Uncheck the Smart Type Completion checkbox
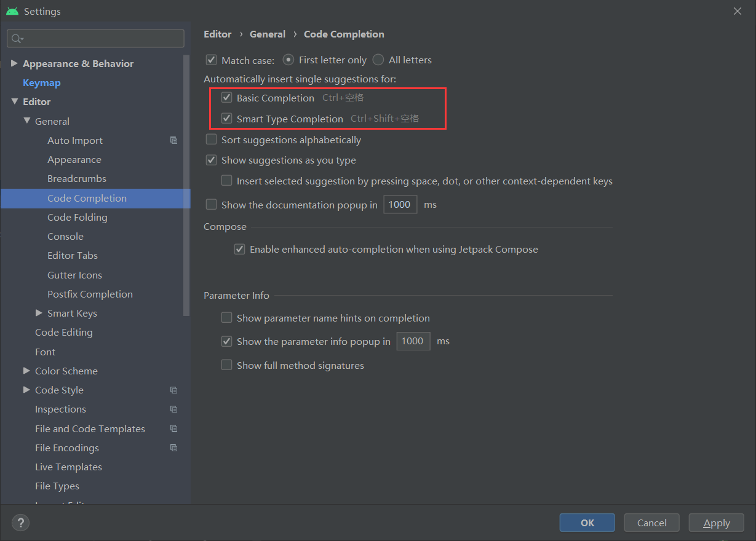Screen dimensions: 756x541 226,119
